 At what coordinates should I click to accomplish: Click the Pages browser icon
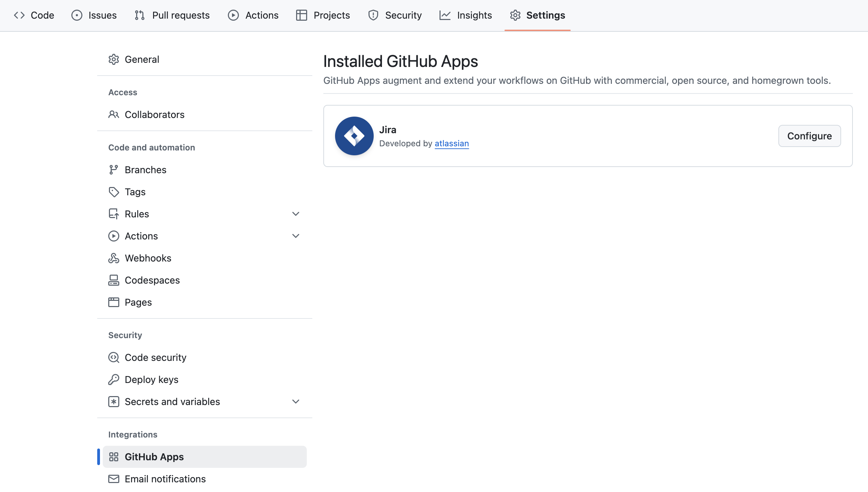click(x=113, y=302)
